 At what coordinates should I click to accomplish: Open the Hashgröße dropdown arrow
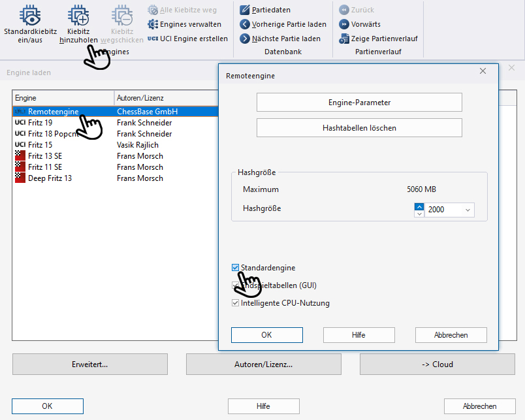(468, 210)
